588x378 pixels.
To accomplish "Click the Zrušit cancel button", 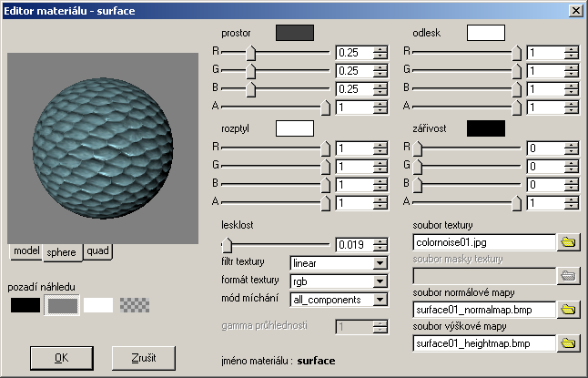I will (x=143, y=358).
